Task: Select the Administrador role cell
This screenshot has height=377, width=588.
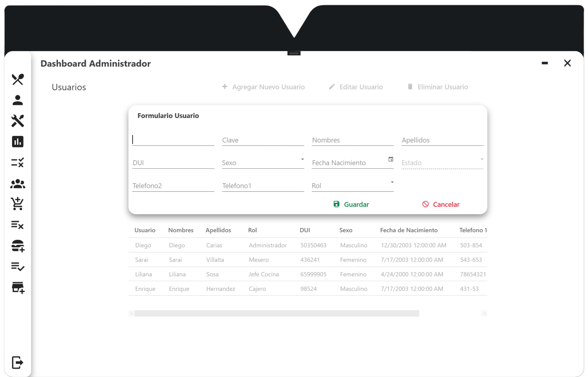Action: coord(267,245)
